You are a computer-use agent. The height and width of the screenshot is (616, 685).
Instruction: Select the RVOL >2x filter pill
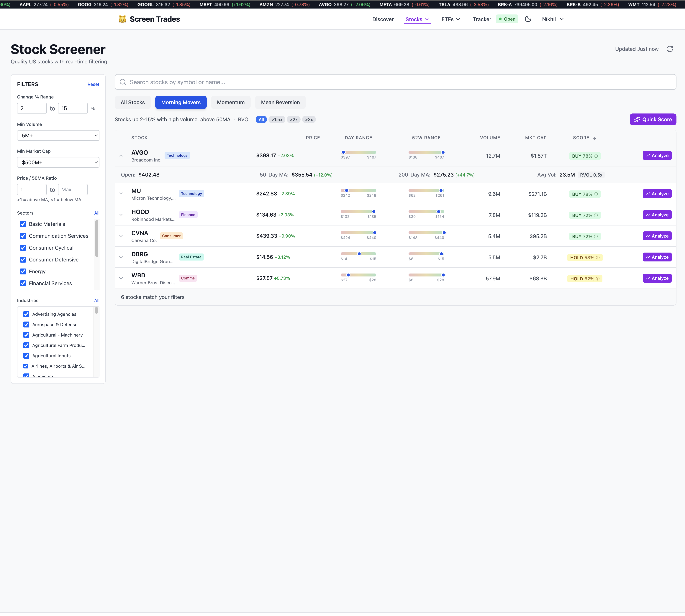click(294, 119)
